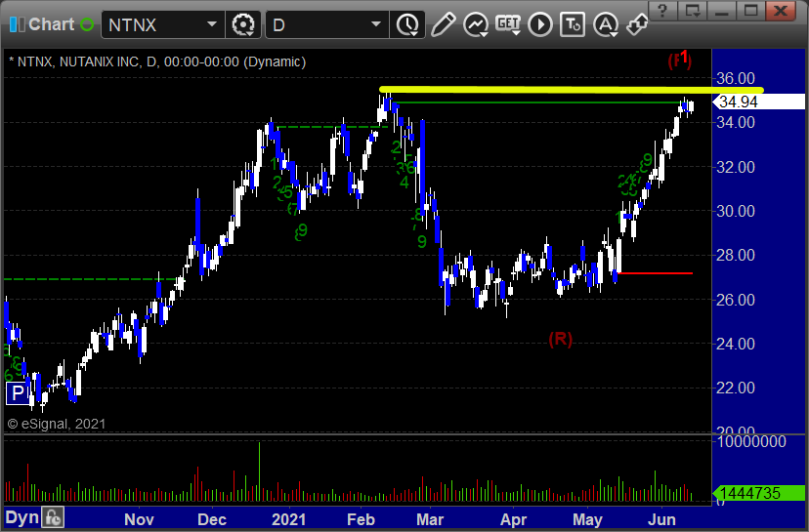This screenshot has width=809, height=532.
Task: Click the red (F1) chart marker
Action: (679, 60)
